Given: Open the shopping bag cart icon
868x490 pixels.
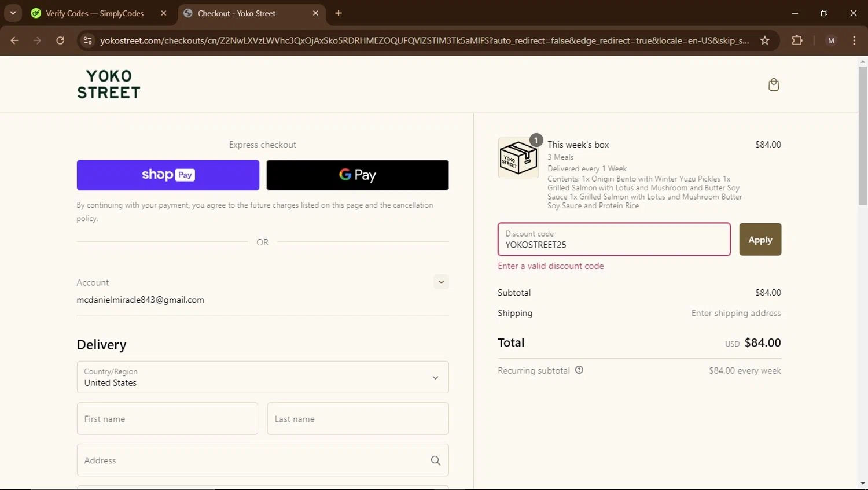Looking at the screenshot, I should [774, 85].
